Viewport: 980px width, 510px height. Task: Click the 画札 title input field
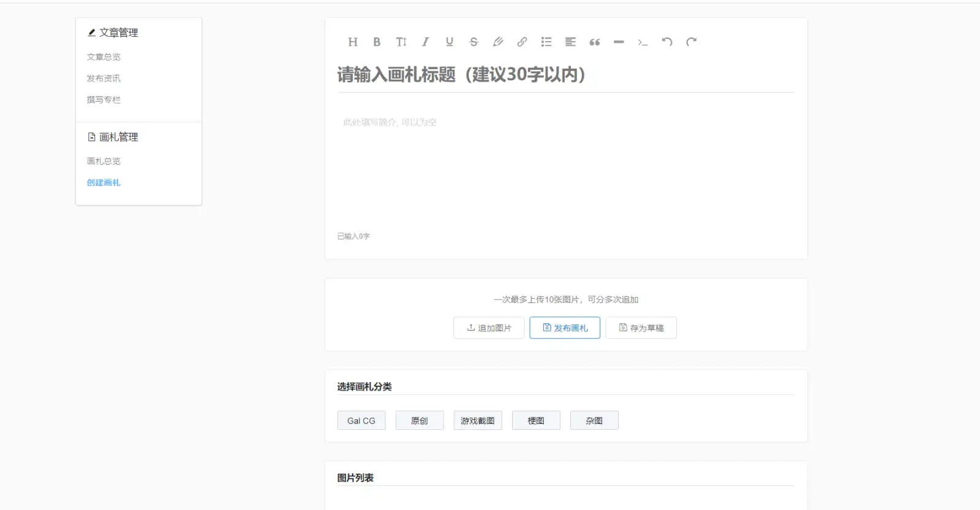click(565, 75)
